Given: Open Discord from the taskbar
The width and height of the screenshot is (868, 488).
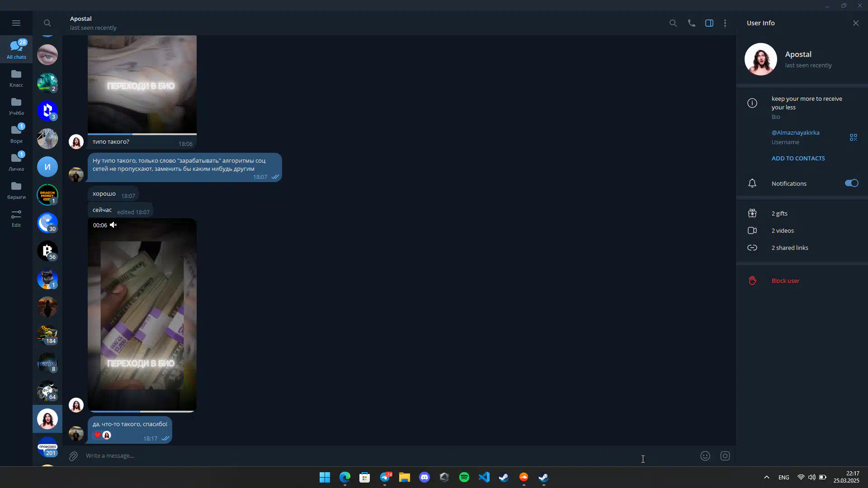Looking at the screenshot, I should [x=424, y=477].
